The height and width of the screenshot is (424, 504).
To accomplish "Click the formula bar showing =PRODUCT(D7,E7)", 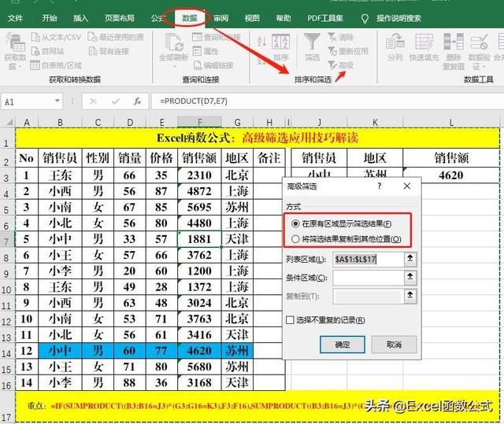I will 328,101.
